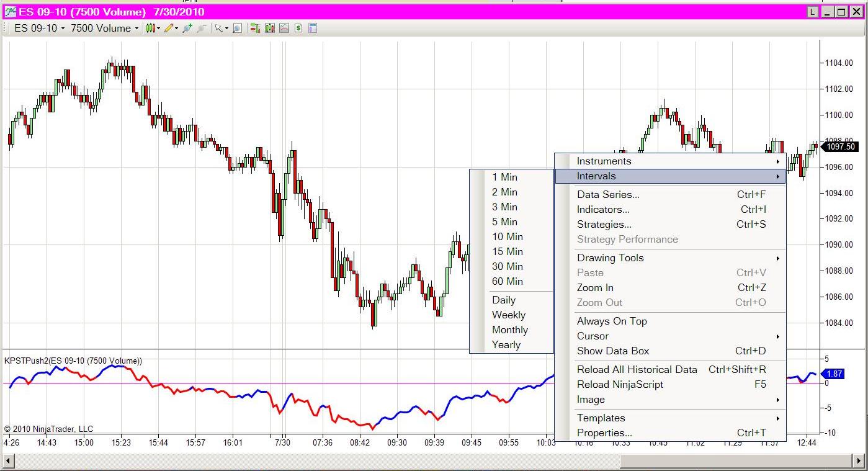Switch chart to the Daily interval
868x471 pixels.
point(511,300)
